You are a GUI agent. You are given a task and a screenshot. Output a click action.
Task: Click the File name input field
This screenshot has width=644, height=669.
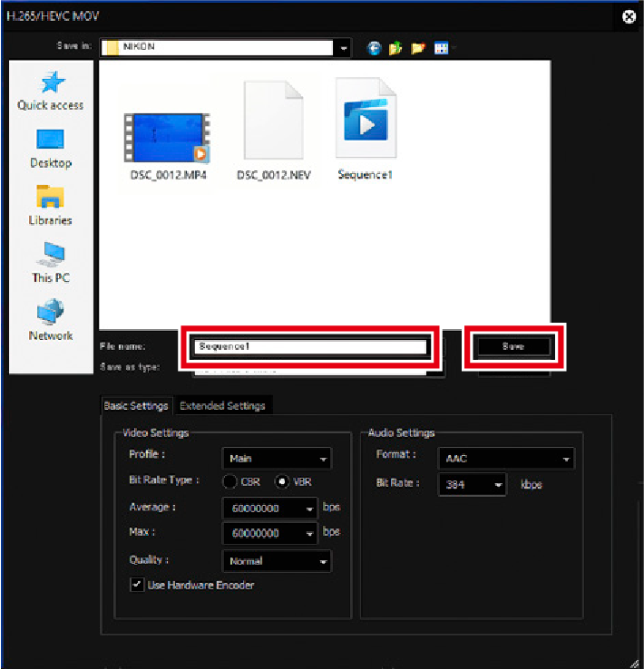[x=308, y=346]
